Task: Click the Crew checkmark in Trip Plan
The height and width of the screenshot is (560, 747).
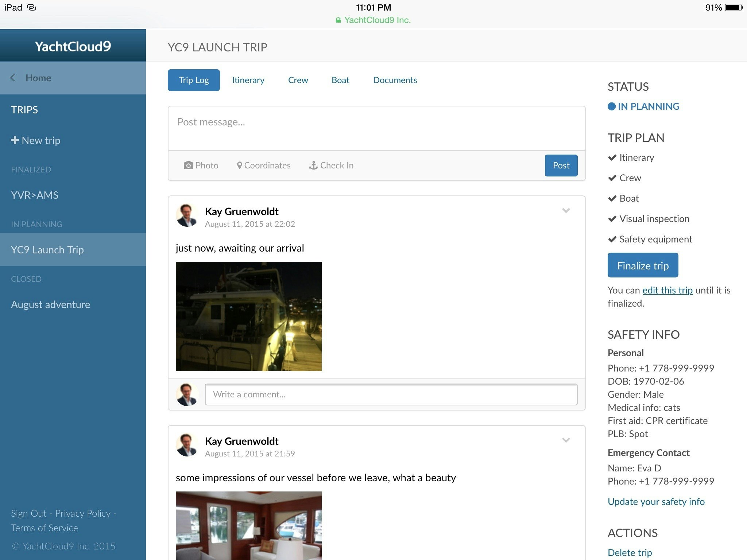Action: point(612,178)
